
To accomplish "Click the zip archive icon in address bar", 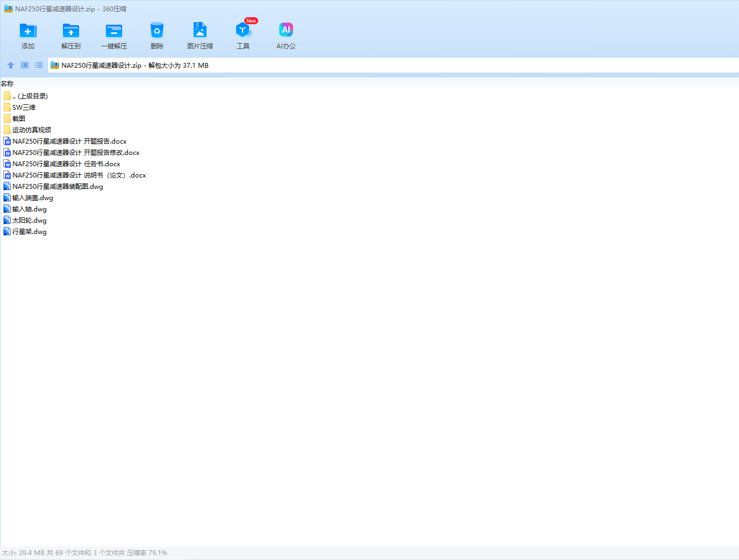I will [54, 66].
